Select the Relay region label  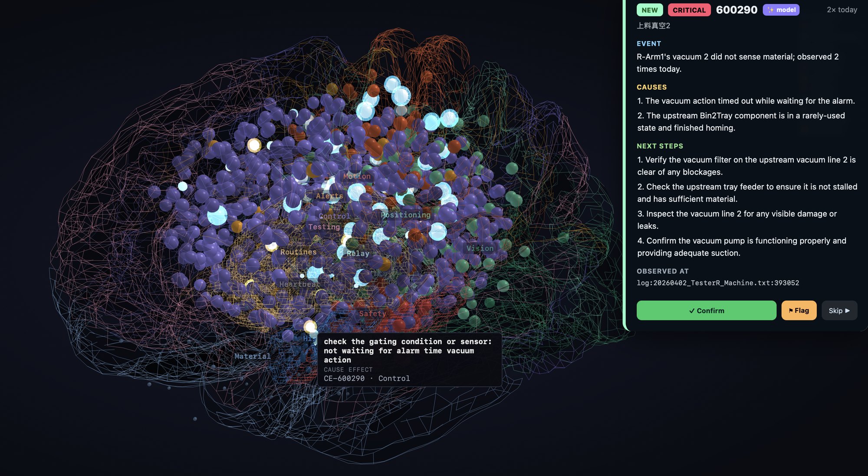click(x=358, y=254)
